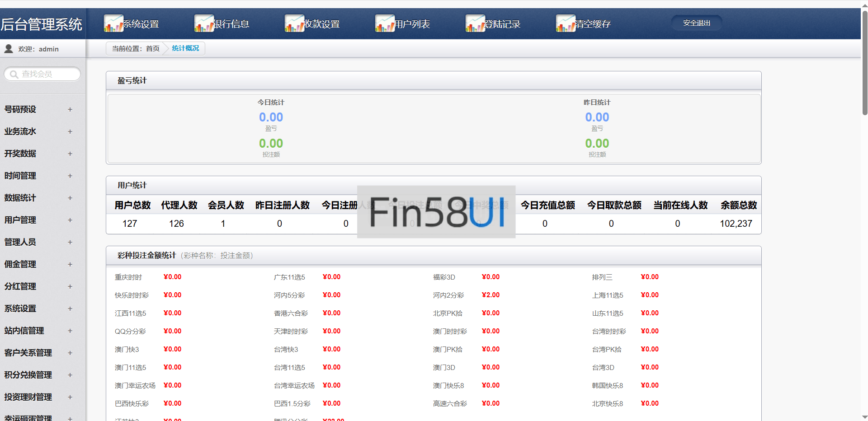The height and width of the screenshot is (421, 868).
Task: Open 用户列表 via its toolbar icon
Action: point(385,23)
